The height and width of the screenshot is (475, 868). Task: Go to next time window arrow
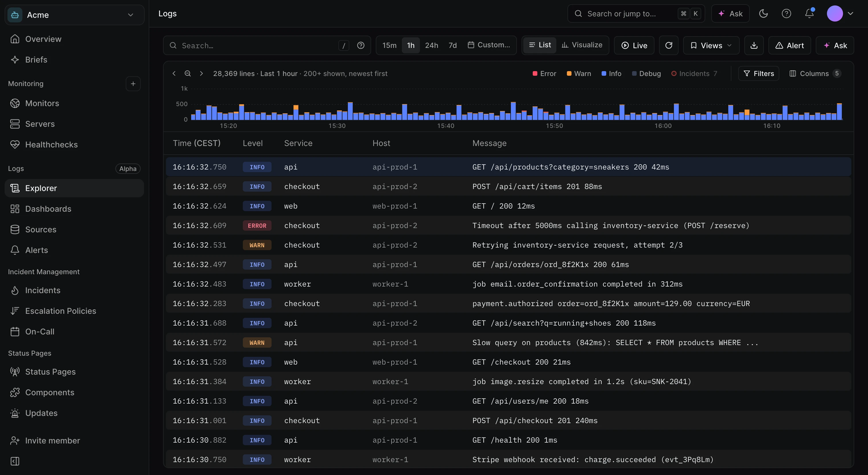click(x=201, y=73)
